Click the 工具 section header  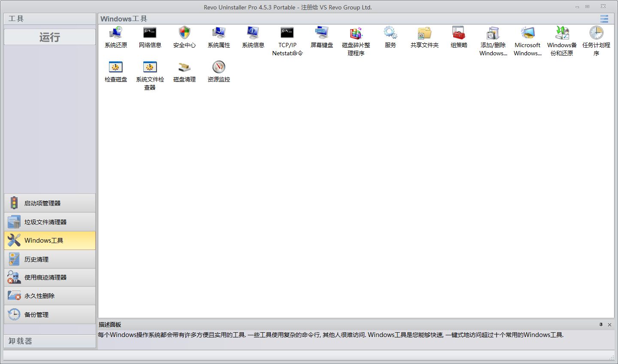[x=50, y=19]
